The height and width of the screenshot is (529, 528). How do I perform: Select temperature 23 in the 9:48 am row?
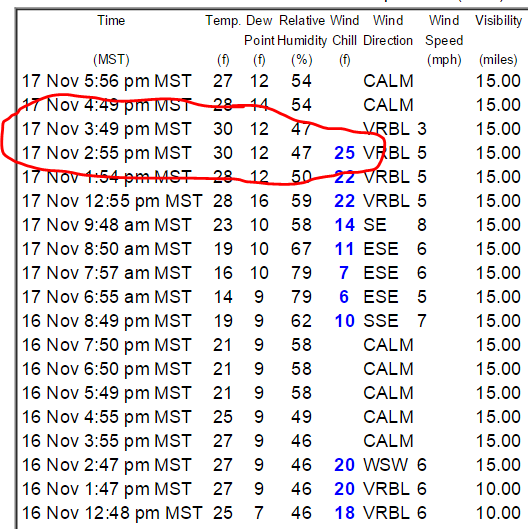click(x=223, y=225)
